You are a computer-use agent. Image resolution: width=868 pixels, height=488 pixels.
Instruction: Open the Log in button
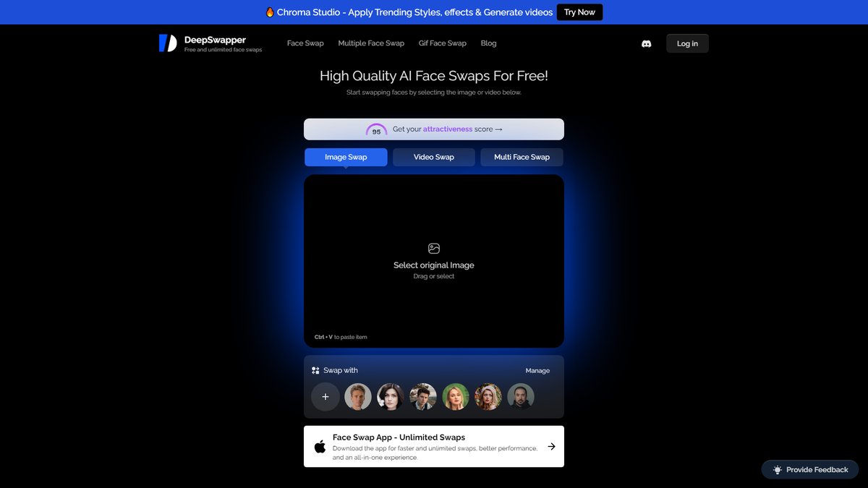[x=687, y=43]
